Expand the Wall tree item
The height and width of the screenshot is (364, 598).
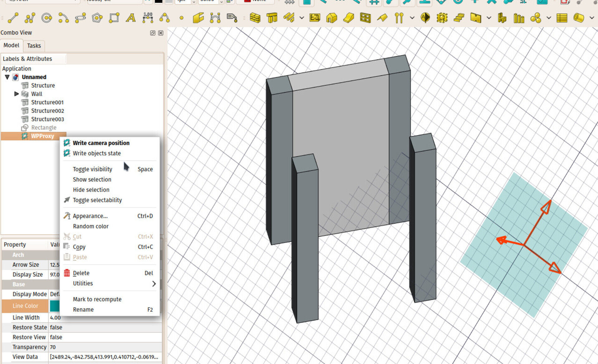pos(17,94)
